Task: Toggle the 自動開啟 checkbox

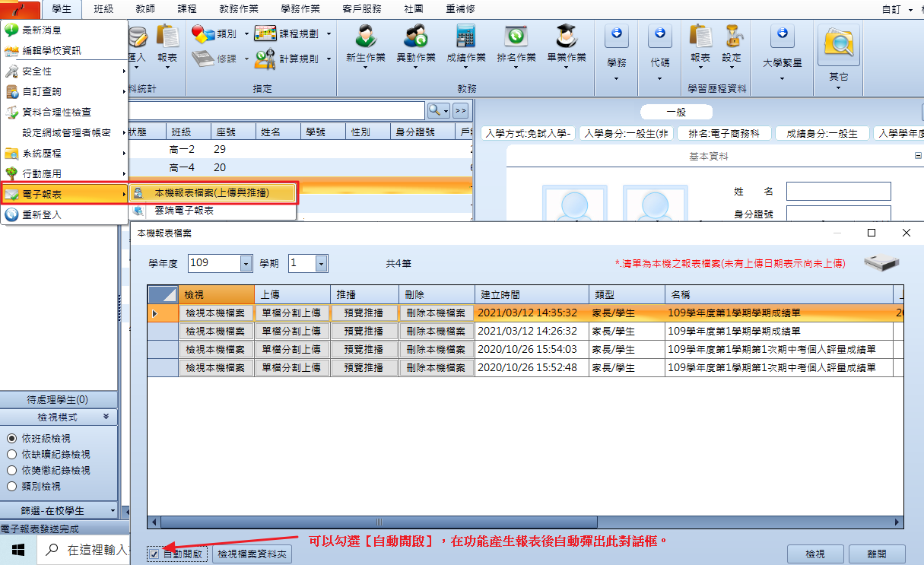Action: click(x=154, y=554)
